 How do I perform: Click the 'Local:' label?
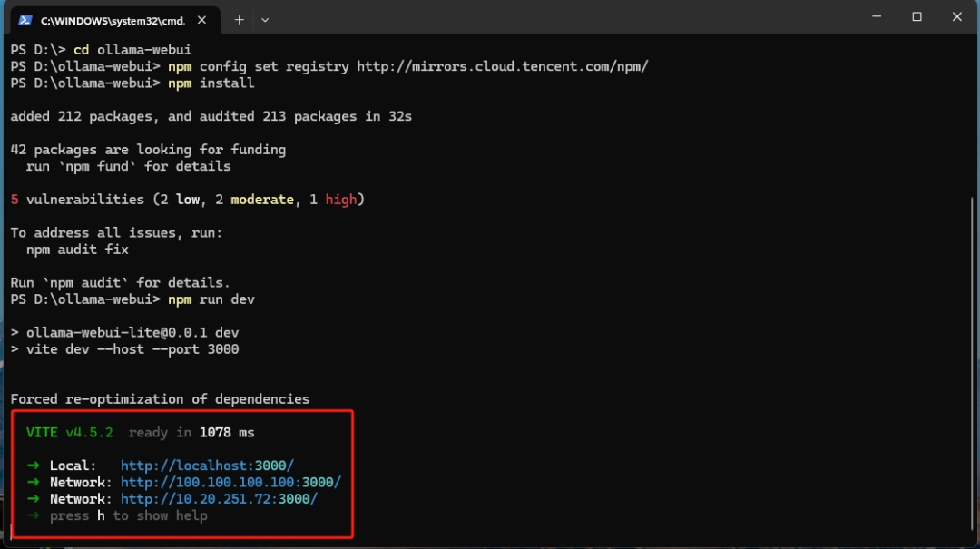[73, 466]
